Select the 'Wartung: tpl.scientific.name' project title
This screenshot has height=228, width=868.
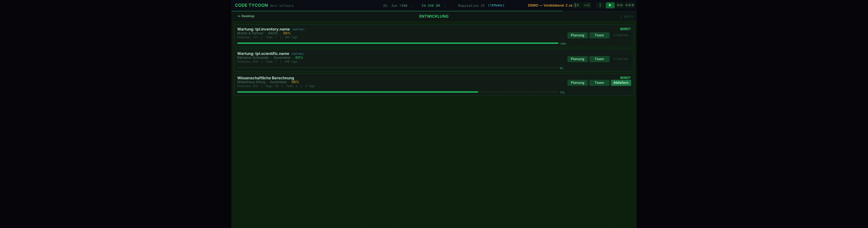click(x=263, y=54)
